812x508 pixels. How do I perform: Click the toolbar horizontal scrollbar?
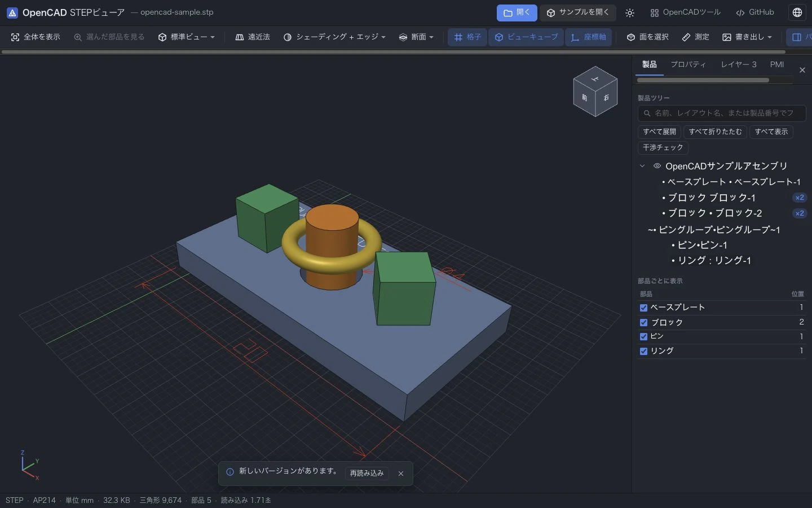pyautogui.click(x=393, y=52)
